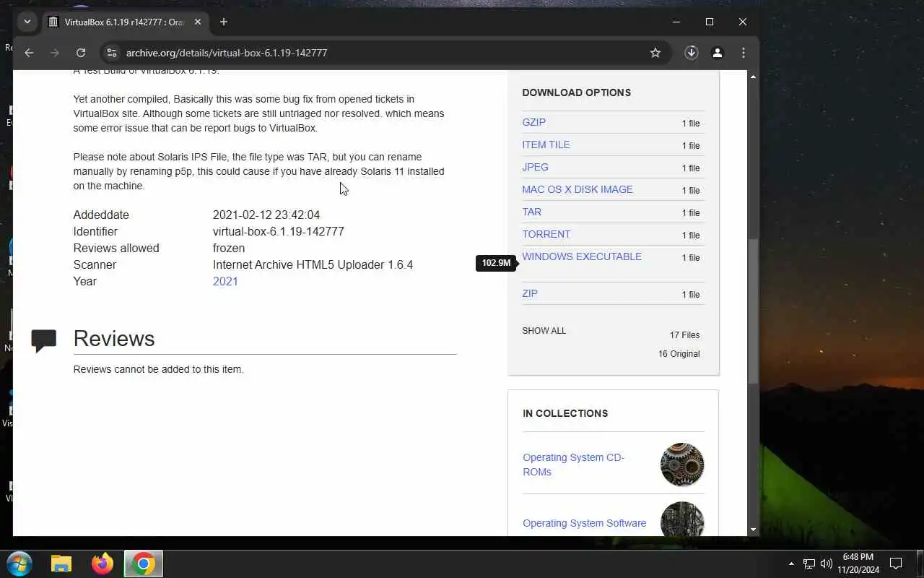
Task: Click the identifier 'virtual-box-6.1.19-142777'
Action: tap(278, 231)
